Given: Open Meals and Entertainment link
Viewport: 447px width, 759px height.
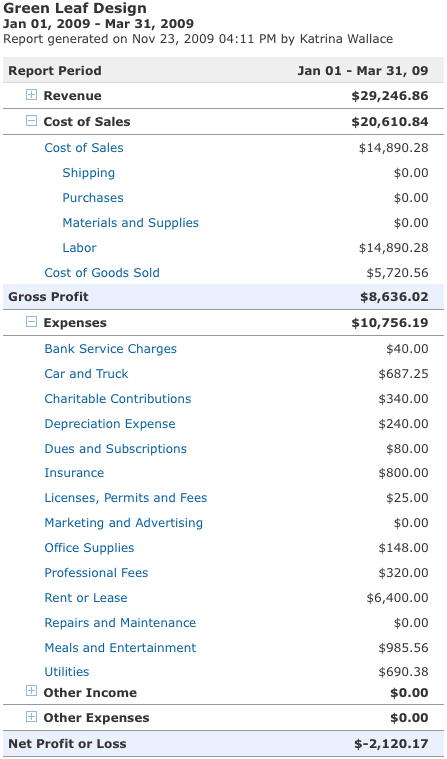Looking at the screenshot, I should coord(120,648).
